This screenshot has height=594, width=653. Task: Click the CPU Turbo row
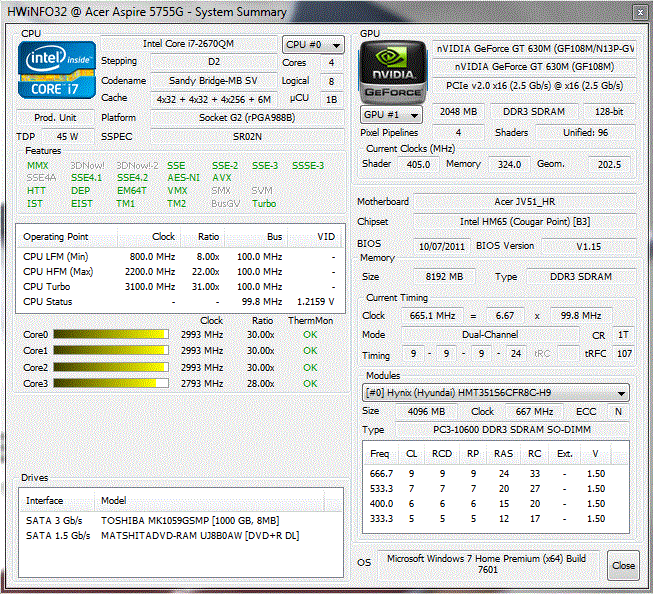(180, 287)
